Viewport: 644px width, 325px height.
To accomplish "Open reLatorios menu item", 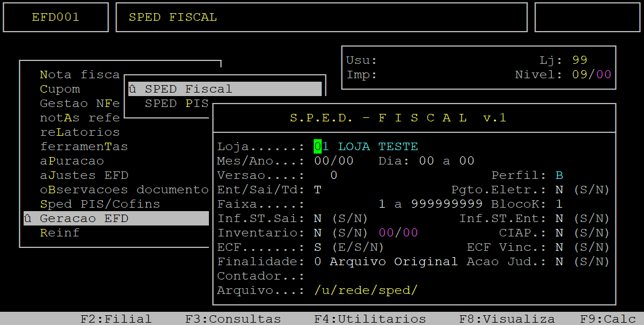I will [x=79, y=132].
